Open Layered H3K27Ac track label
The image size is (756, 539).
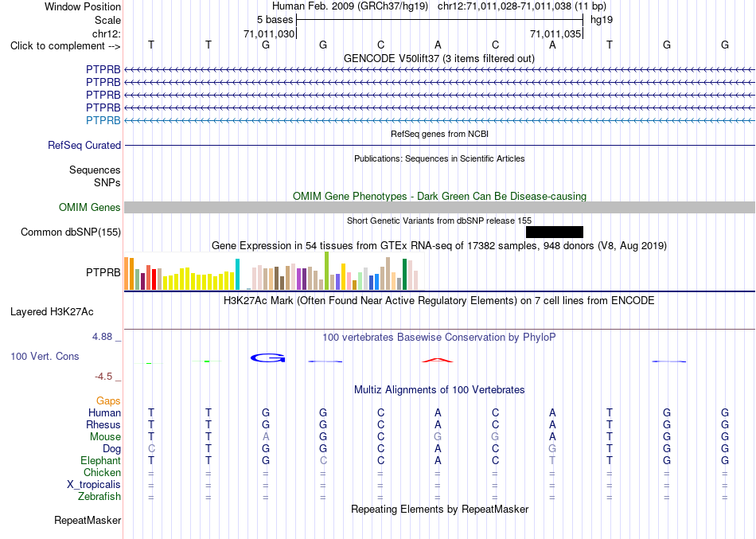pyautogui.click(x=52, y=312)
